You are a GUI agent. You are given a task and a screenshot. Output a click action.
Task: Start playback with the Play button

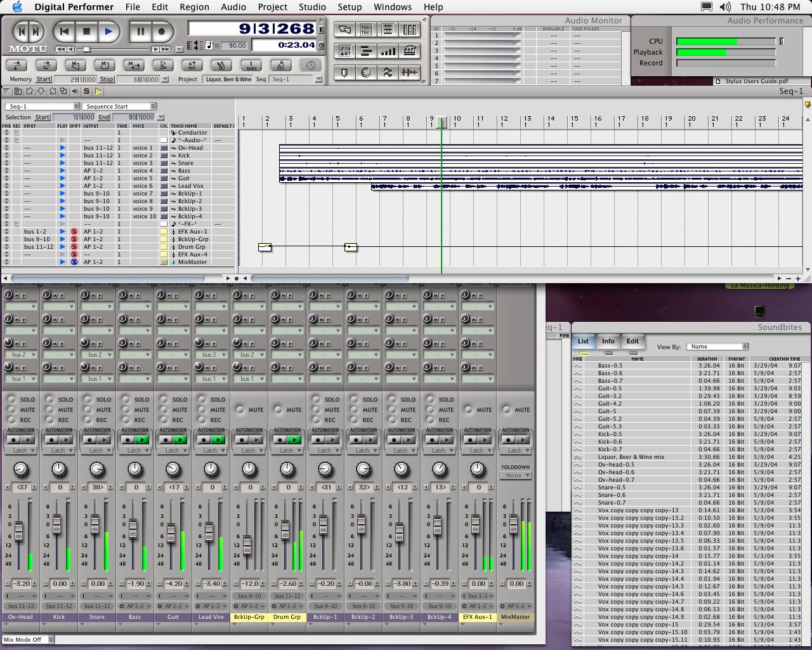(x=108, y=30)
